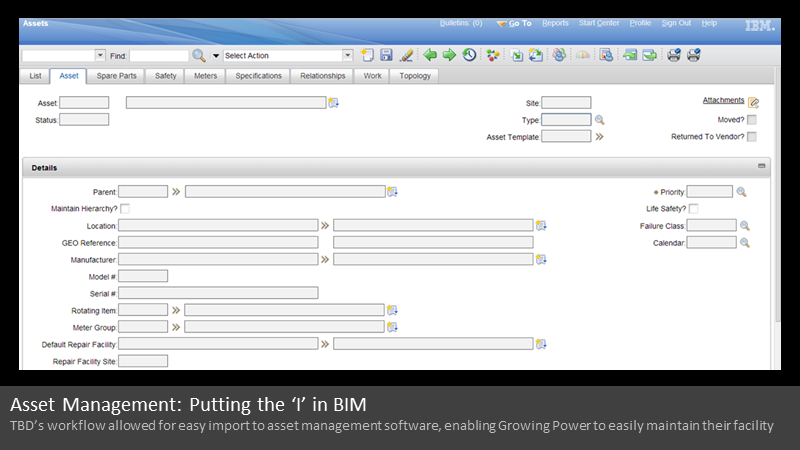Open the Safety tab
Viewport: 800px width, 450px height.
165,76
